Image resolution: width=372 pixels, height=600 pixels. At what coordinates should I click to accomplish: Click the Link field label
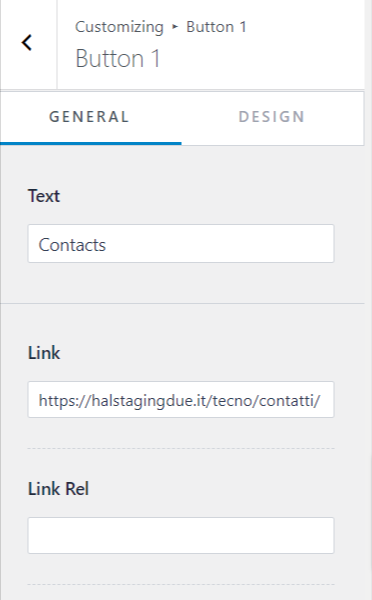44,352
